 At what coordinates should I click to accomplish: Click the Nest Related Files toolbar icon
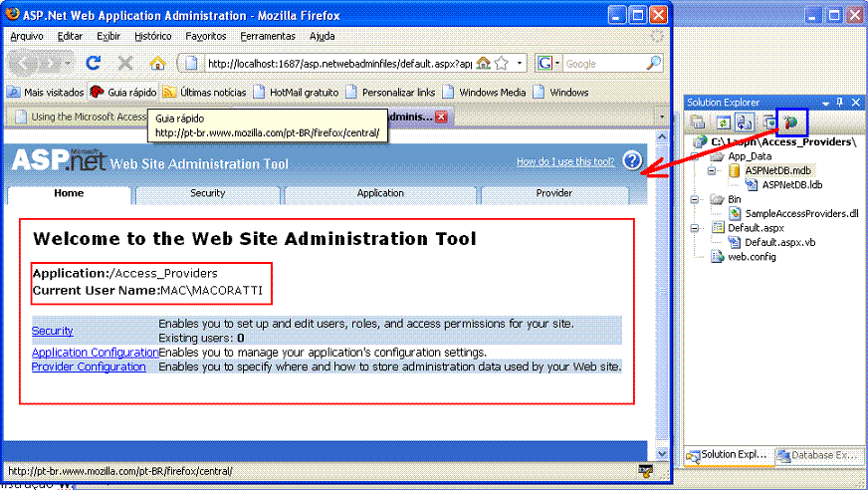[745, 122]
